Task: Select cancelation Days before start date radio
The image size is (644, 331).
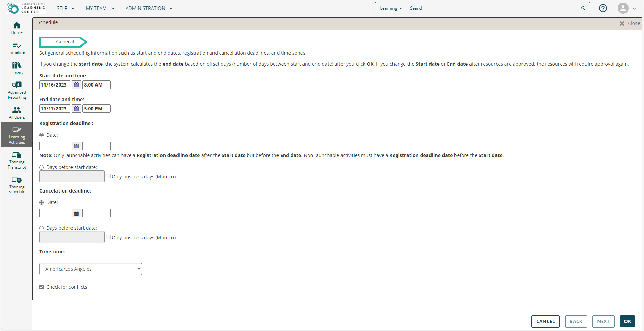Action: click(x=42, y=228)
